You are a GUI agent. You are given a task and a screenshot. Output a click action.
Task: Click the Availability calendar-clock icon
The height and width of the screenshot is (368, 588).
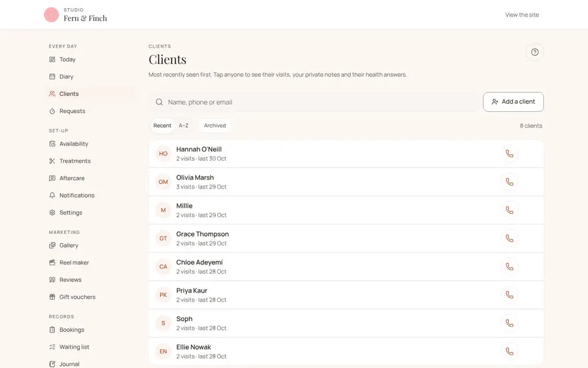point(52,144)
